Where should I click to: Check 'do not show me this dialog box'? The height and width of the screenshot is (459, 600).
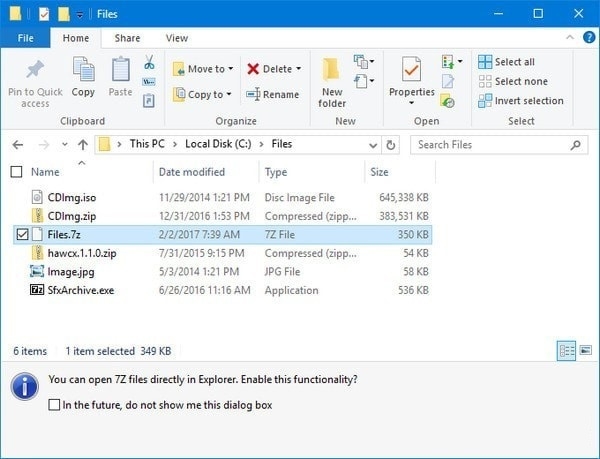[x=54, y=404]
